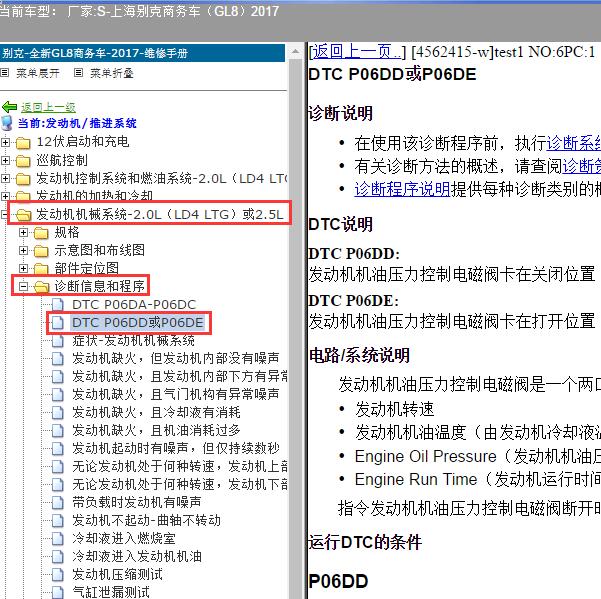
Task: Click the folder icon next to 巡航控制
Action: [x=23, y=161]
